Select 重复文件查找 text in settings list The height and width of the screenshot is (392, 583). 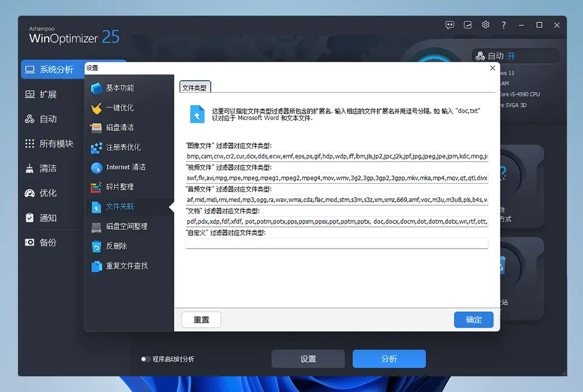(127, 265)
